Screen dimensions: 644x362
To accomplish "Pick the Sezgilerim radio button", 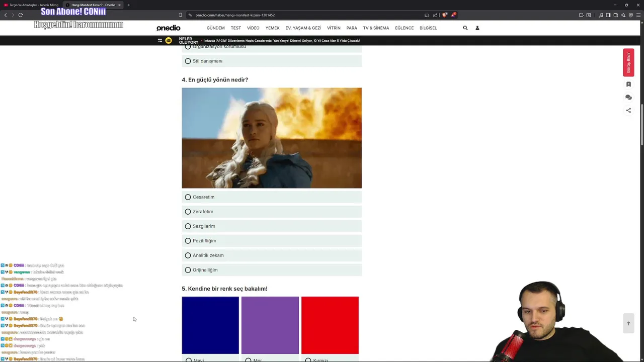I will point(272,226).
